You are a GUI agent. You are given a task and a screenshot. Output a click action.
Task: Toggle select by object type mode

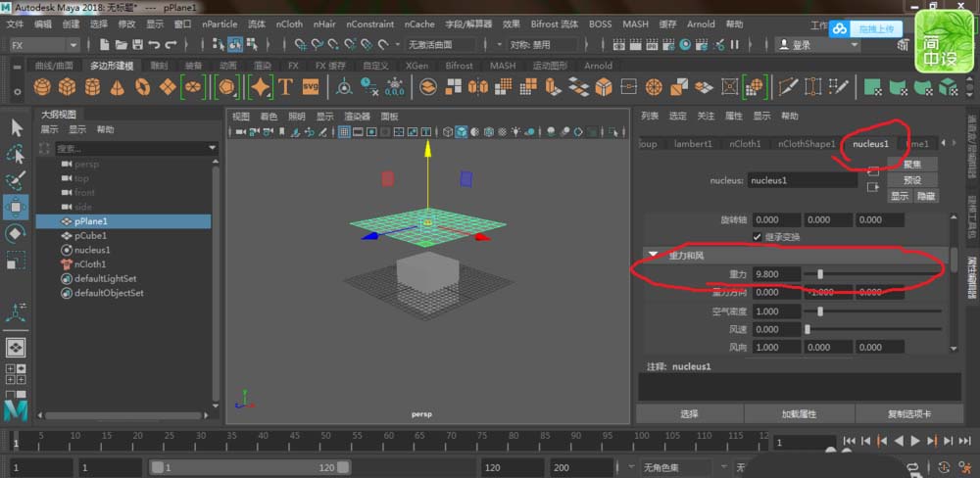pos(235,44)
